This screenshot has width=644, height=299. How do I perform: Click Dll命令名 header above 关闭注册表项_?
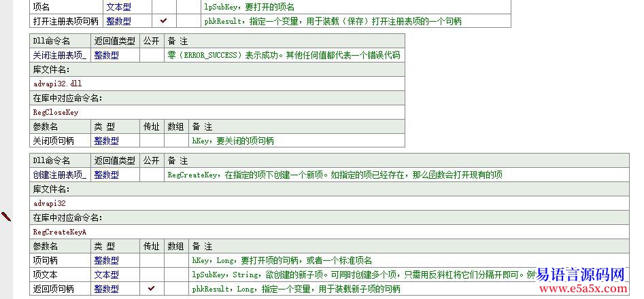(x=51, y=41)
